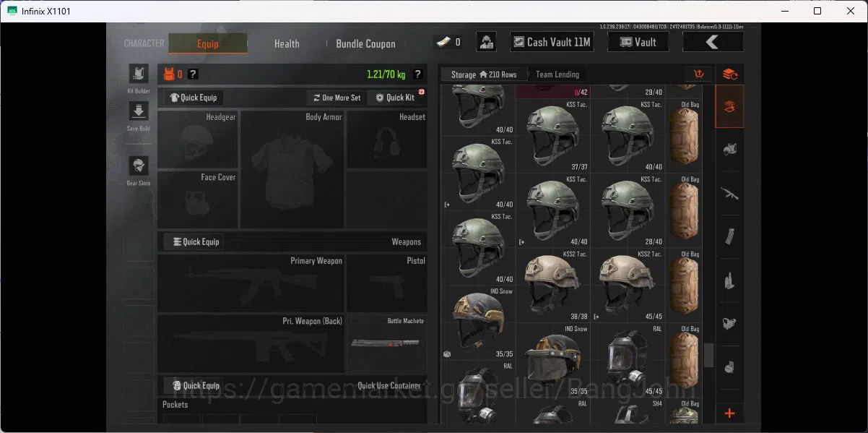The width and height of the screenshot is (868, 433).
Task: Click the Pockets label
Action: tap(175, 405)
